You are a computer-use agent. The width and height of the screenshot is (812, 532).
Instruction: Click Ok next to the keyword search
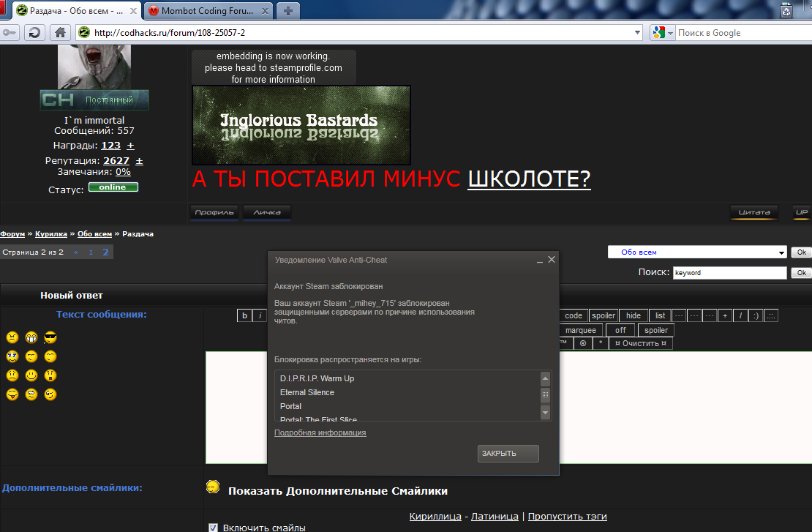coord(801,273)
